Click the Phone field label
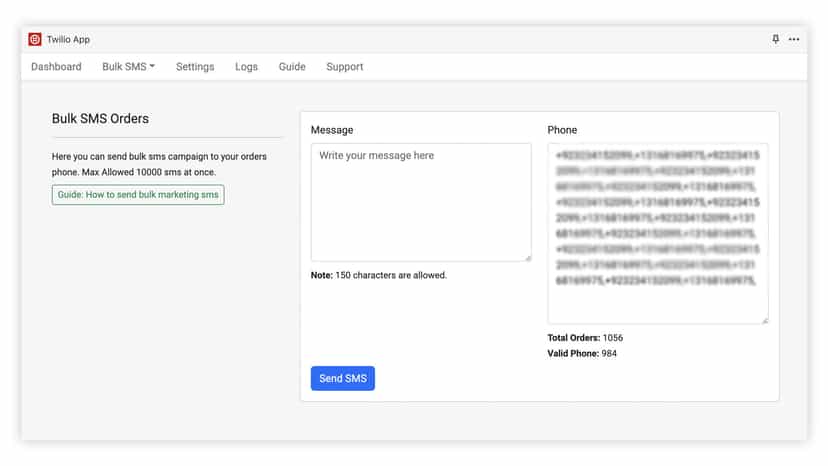Viewport: 828px width, 466px height. pos(562,130)
